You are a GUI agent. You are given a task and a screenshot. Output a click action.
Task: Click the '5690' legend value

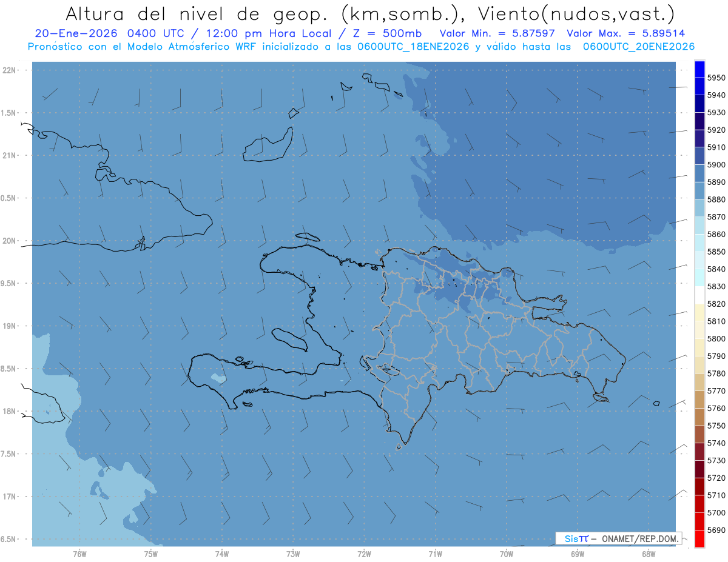[x=716, y=530]
